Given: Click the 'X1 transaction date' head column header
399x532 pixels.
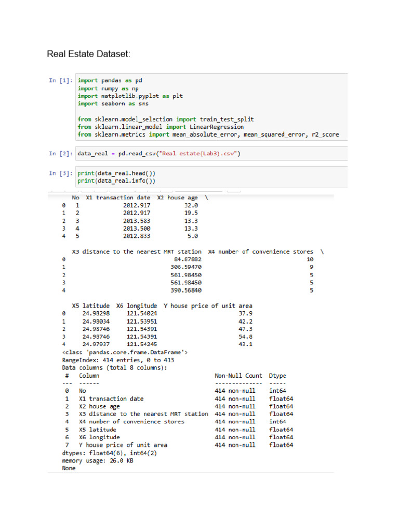Looking at the screenshot, I should (x=118, y=197).
